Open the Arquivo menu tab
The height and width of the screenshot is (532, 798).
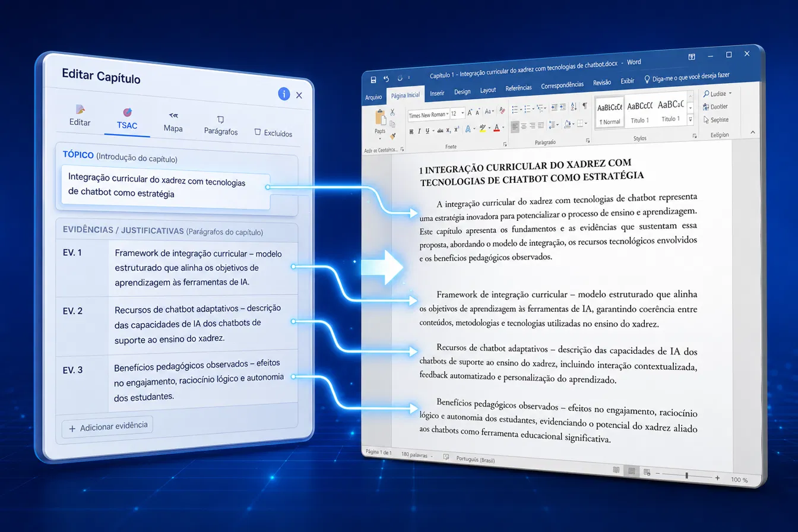373,97
